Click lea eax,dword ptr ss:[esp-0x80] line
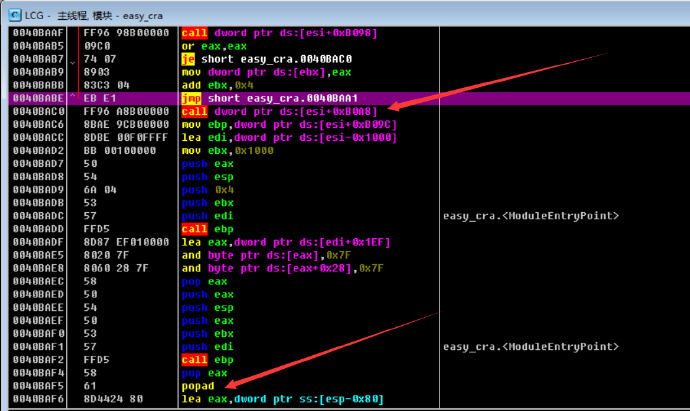The height and width of the screenshot is (411, 690). pos(283,399)
